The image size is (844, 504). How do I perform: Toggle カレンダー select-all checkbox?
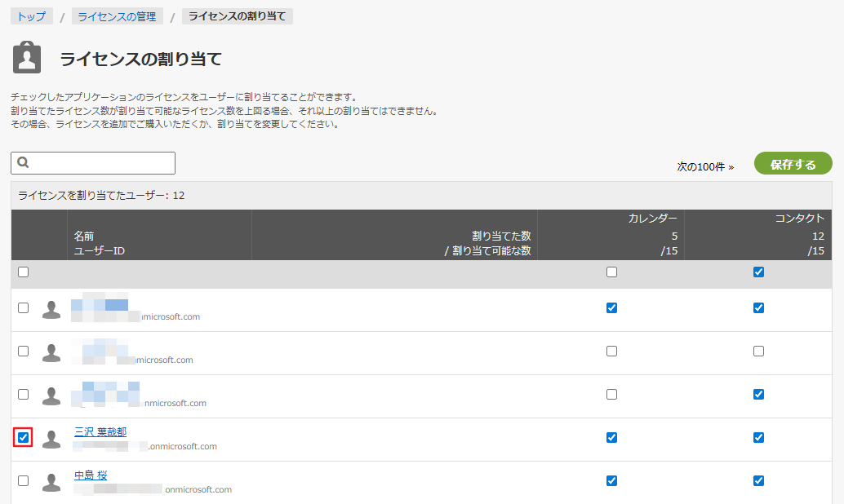click(x=611, y=272)
